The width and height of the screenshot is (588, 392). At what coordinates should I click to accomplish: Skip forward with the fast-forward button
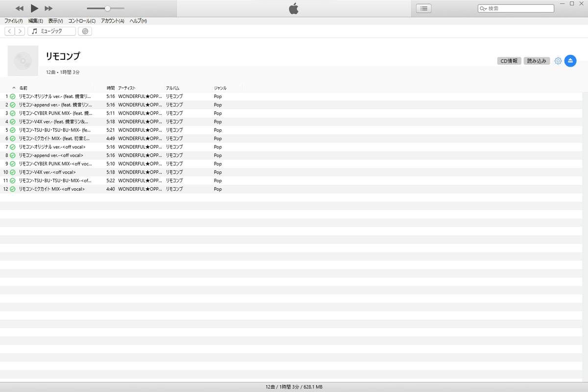[x=49, y=8]
